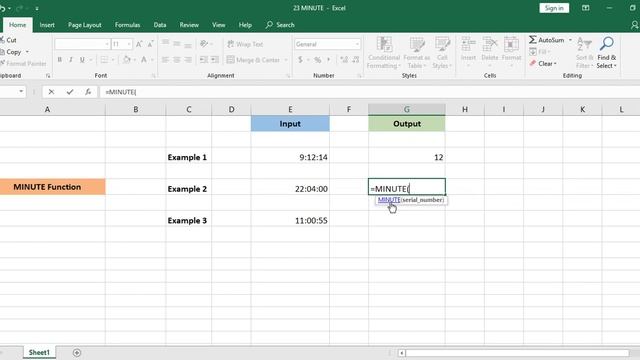
Task: Open the Insert Function fx dialog
Action: tap(88, 92)
